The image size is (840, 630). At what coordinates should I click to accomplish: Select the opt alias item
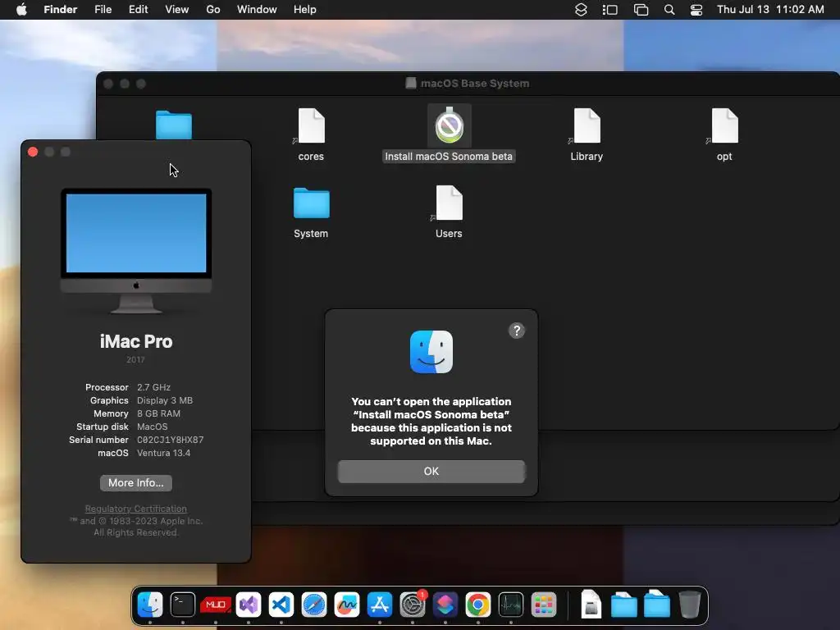[724, 134]
